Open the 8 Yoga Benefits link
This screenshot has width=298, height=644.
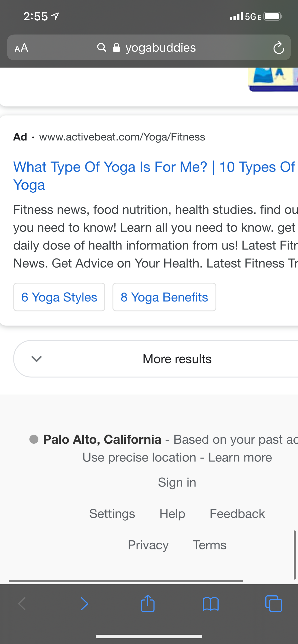pyautogui.click(x=164, y=297)
